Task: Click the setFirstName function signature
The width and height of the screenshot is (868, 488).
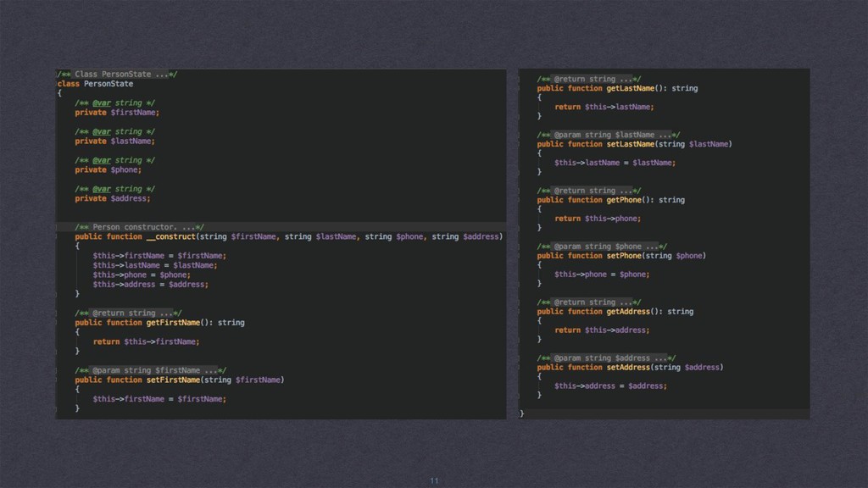Action: 180,380
